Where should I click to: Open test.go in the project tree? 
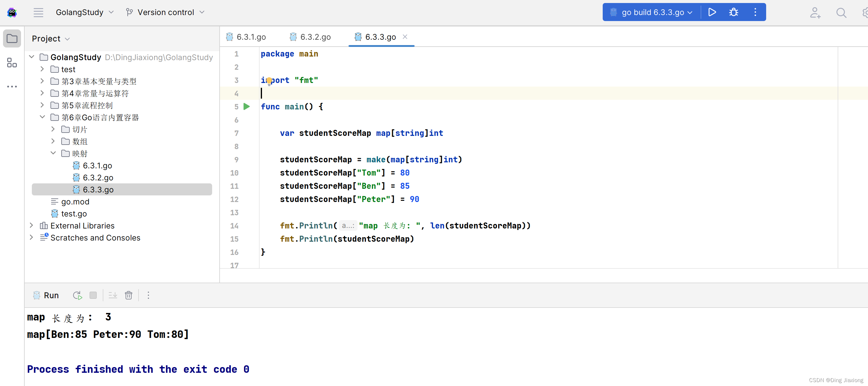[74, 214]
